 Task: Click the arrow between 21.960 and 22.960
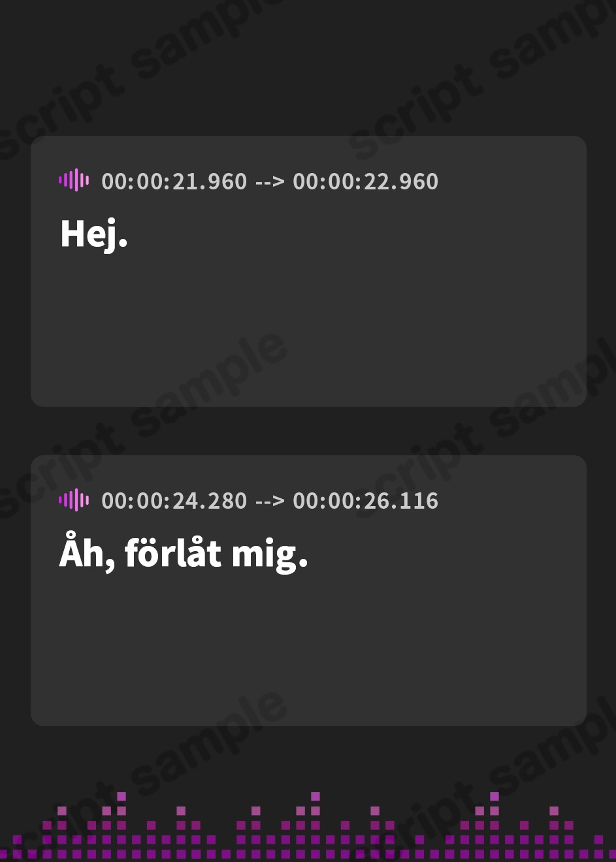(x=270, y=182)
